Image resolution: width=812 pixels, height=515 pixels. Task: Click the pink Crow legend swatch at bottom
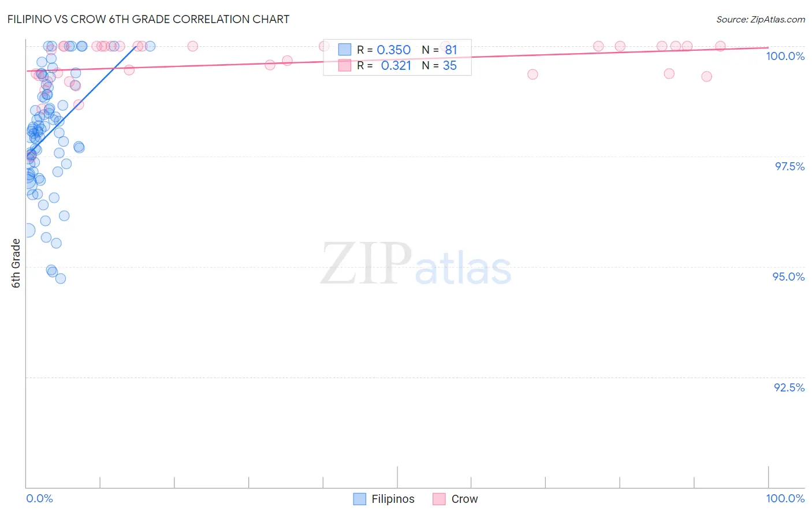[439, 499]
